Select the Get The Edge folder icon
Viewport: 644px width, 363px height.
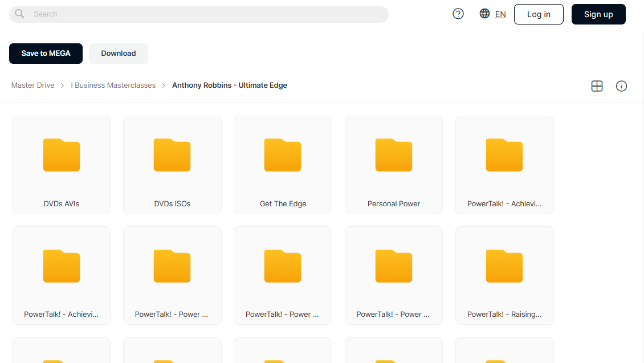point(283,155)
